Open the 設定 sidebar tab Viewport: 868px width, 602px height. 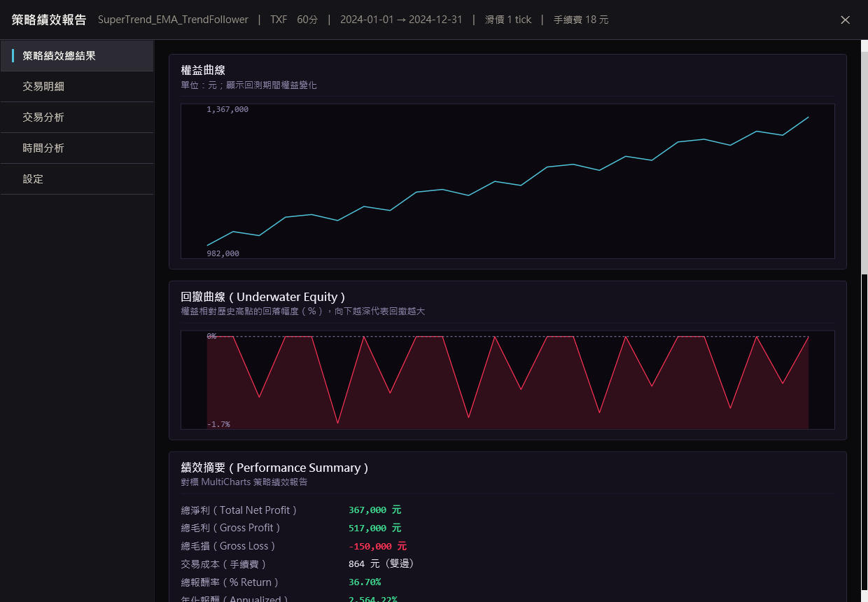(77, 179)
